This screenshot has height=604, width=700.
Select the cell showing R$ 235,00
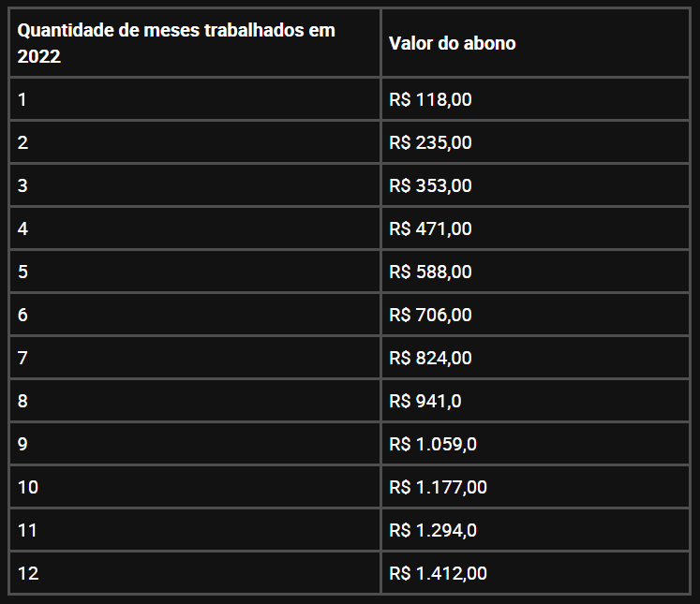[x=430, y=142]
